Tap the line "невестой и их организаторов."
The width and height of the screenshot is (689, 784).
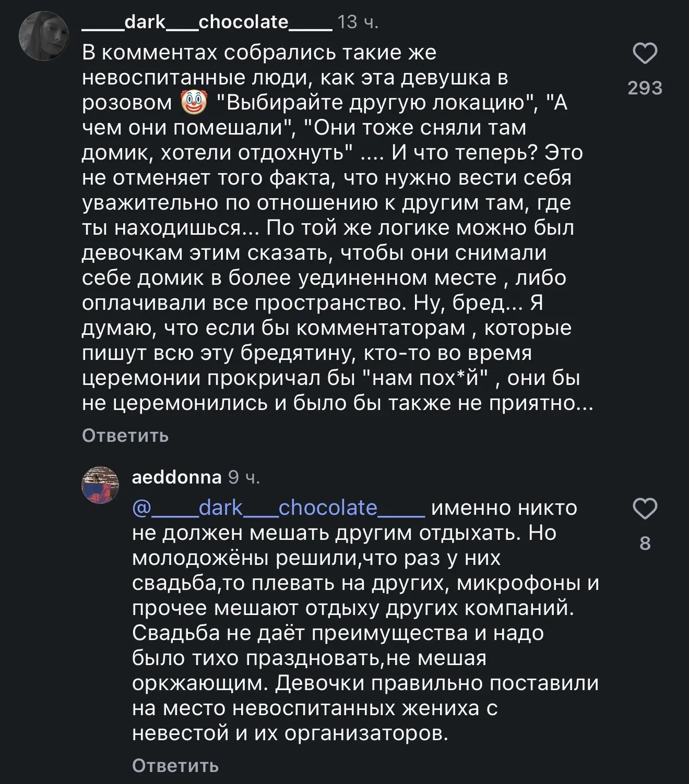click(290, 733)
